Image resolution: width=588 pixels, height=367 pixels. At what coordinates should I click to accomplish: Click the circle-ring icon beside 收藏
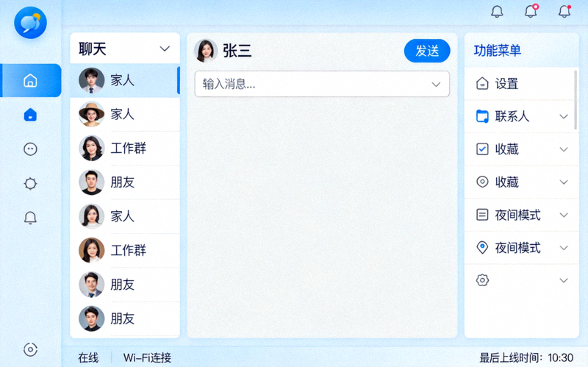482,182
